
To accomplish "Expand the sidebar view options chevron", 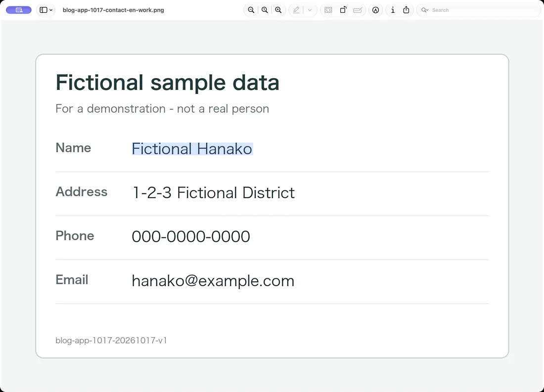I will (51, 10).
